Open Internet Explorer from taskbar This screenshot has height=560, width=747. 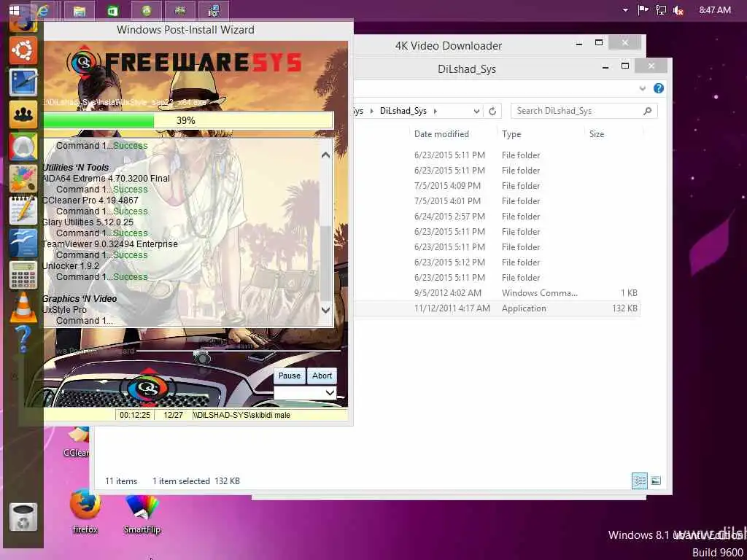tap(44, 10)
